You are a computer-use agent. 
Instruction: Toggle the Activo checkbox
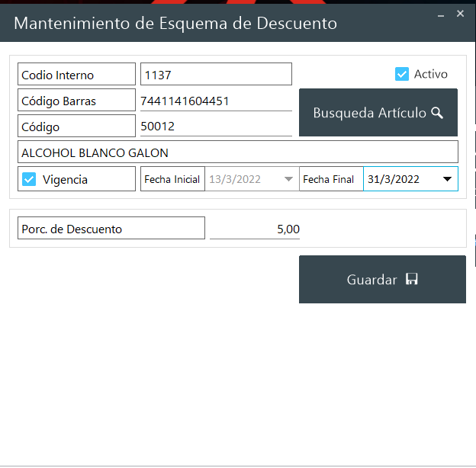pyautogui.click(x=402, y=74)
